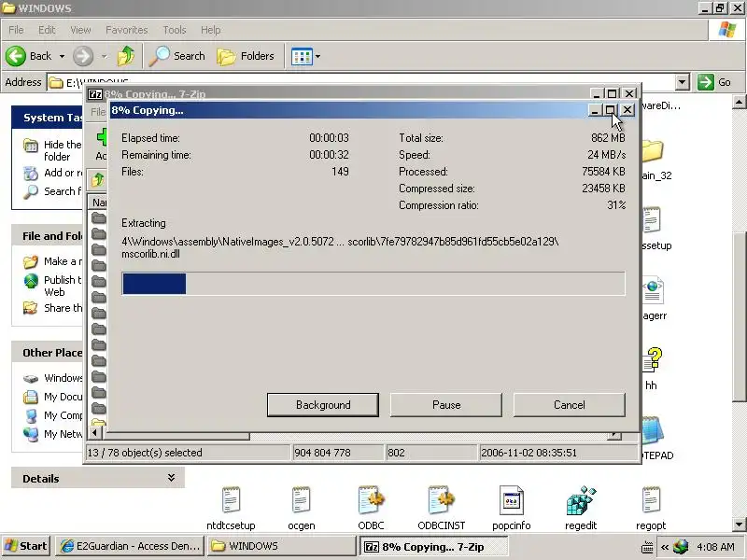Switch to WINDOWS folder taskbar item

pyautogui.click(x=281, y=546)
